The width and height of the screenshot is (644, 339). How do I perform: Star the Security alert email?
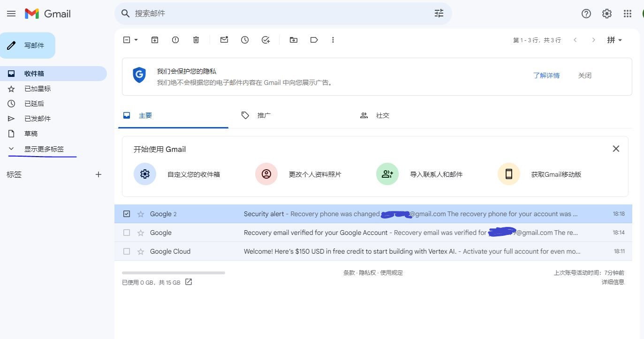tap(141, 214)
